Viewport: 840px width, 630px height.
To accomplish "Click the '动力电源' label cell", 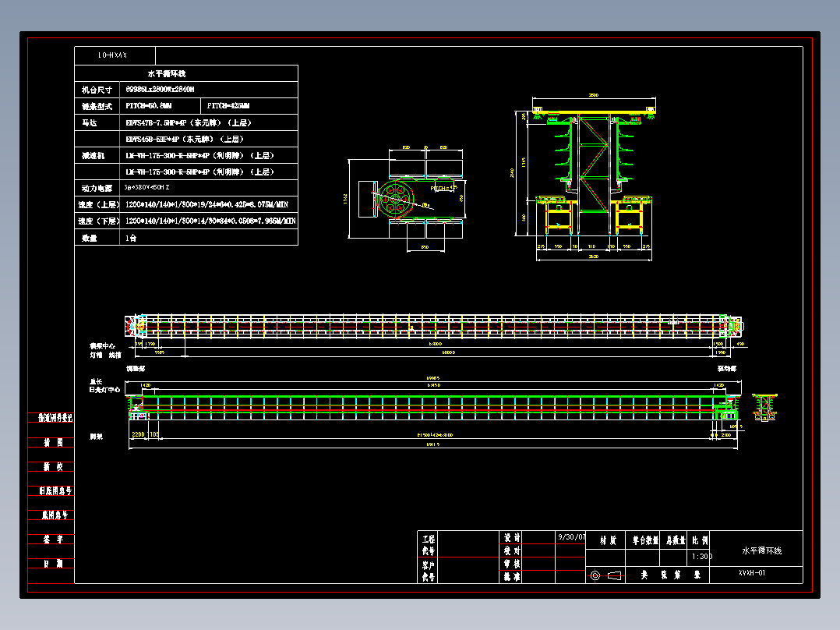I will pos(97,188).
